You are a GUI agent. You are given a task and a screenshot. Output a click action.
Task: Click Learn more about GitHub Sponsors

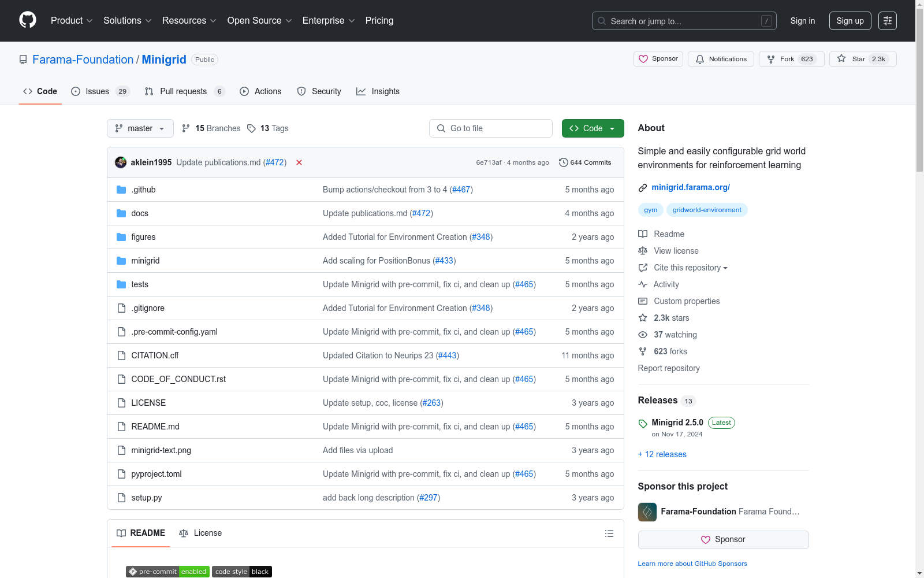[692, 564]
